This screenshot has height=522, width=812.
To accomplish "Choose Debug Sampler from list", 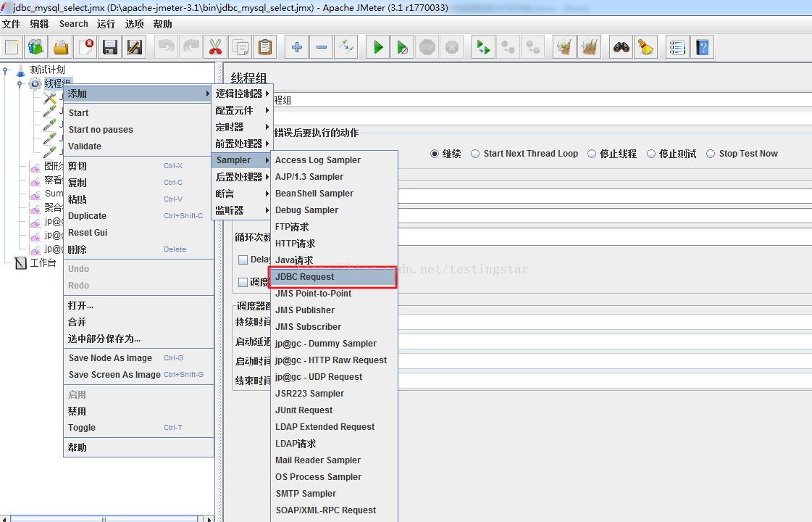I will 334,210.
